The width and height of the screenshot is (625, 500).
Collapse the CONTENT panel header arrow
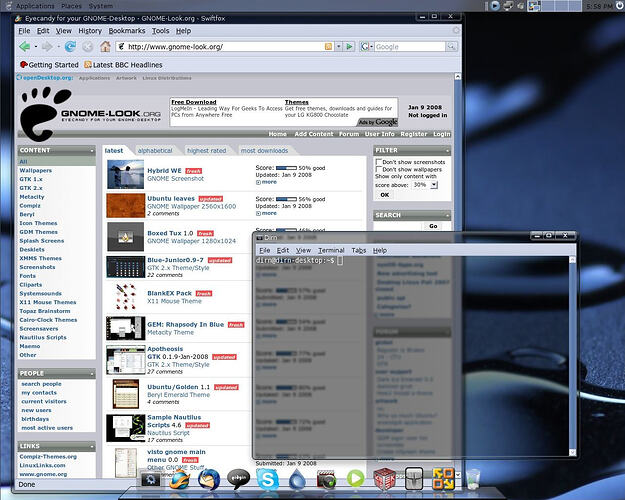[92, 151]
